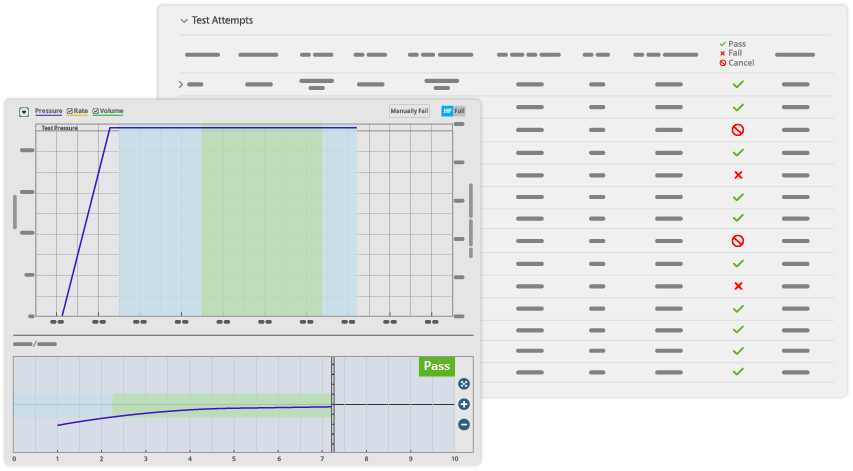Click the Fail legend label in the header
853x471 pixels.
pyautogui.click(x=735, y=53)
